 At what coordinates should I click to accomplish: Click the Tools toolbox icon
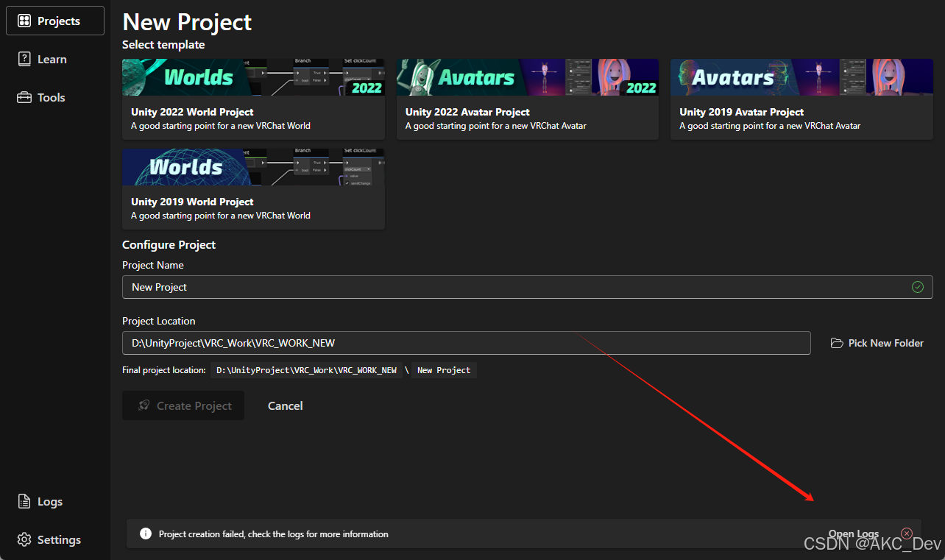[x=24, y=97]
